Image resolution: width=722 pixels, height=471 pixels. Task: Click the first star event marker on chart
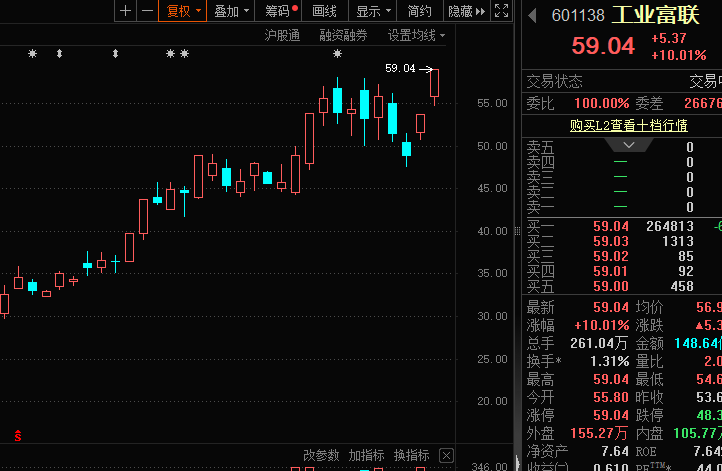32,53
